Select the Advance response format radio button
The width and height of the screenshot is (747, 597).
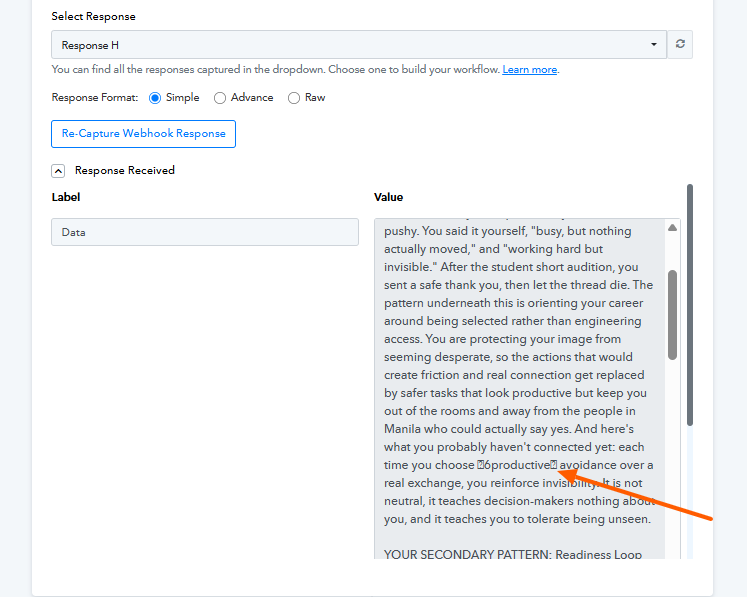point(220,98)
